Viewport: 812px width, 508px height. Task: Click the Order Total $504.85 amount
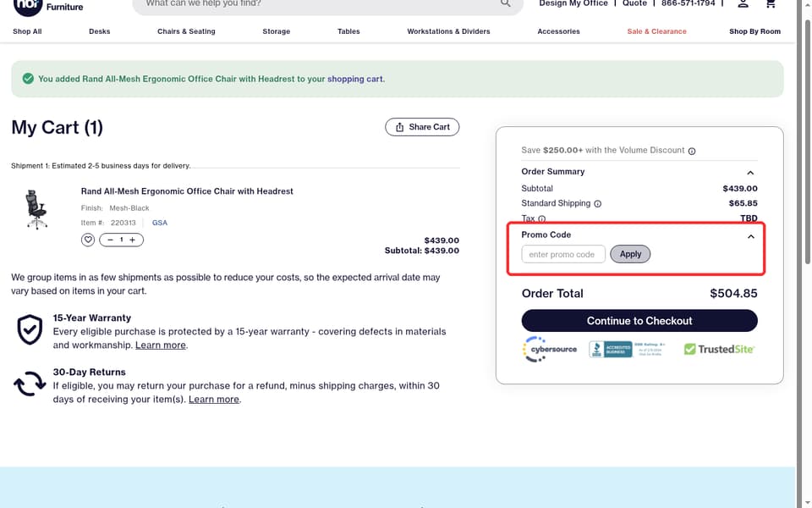pos(733,294)
